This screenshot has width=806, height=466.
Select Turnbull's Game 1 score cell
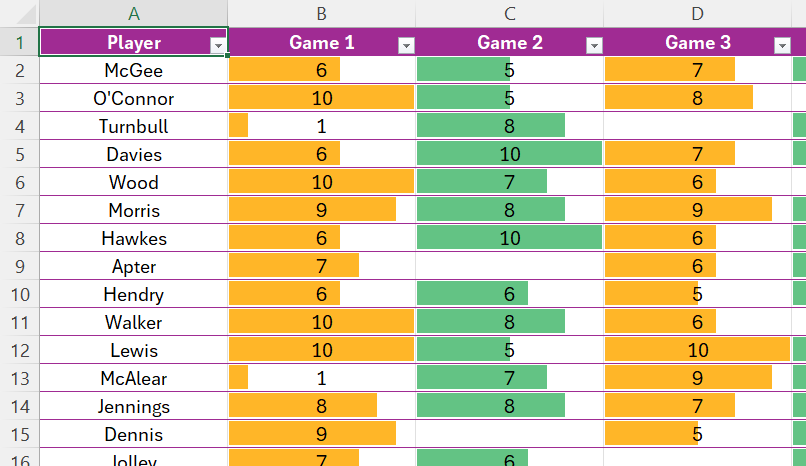tap(321, 127)
